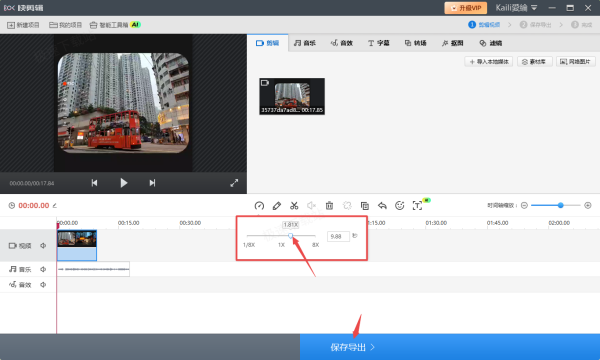The height and width of the screenshot is (360, 600).
Task: Create a new project (新建项目)
Action: tap(23, 25)
